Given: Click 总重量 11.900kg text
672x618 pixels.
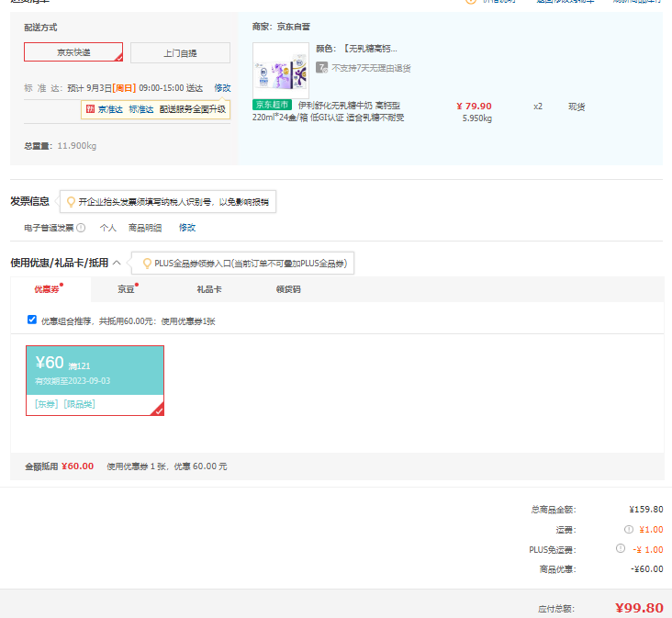Looking at the screenshot, I should click(x=60, y=146).
